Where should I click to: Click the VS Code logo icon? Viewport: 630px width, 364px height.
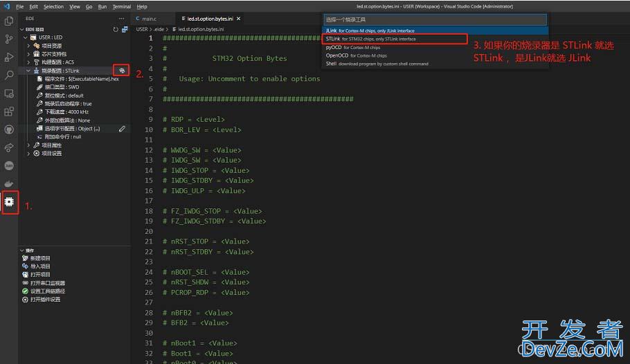point(7,6)
